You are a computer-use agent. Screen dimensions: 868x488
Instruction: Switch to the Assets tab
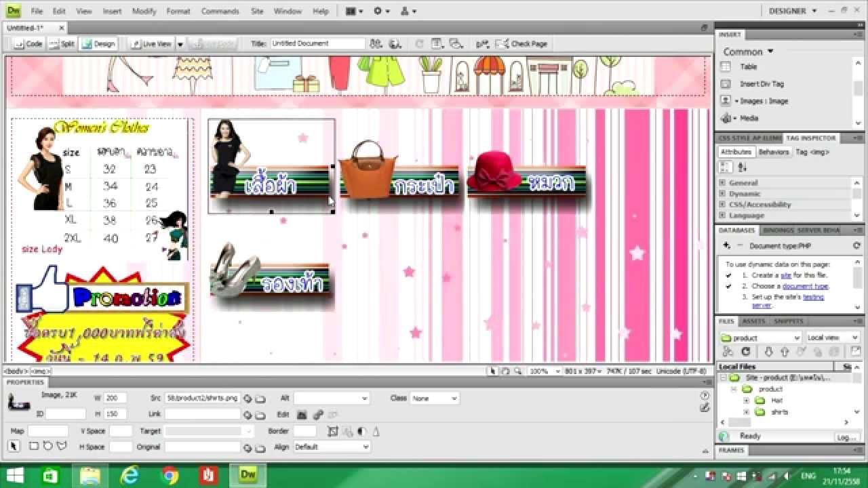(x=754, y=321)
